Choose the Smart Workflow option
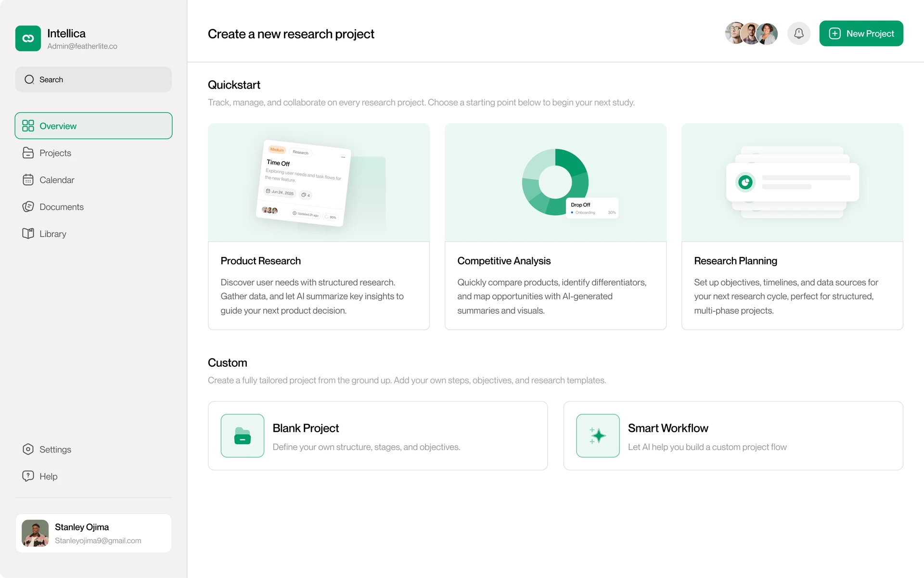924x578 pixels. tap(733, 436)
